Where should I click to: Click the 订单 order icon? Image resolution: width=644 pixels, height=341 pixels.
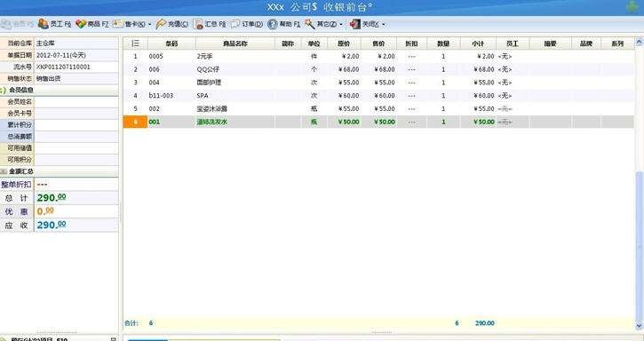[235, 24]
